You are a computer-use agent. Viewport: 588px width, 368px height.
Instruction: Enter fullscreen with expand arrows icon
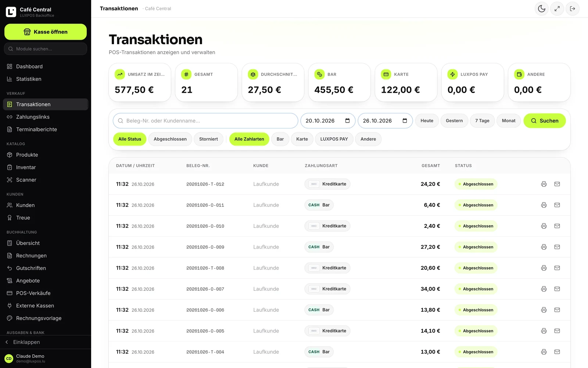[557, 8]
